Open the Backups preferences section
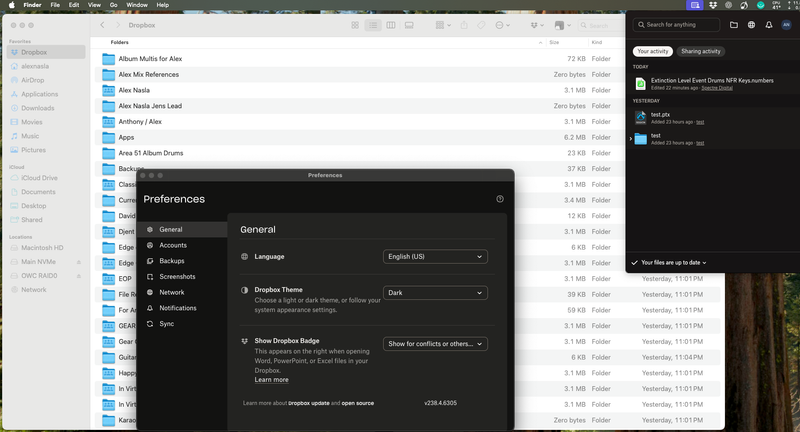The image size is (800, 432). point(171,261)
